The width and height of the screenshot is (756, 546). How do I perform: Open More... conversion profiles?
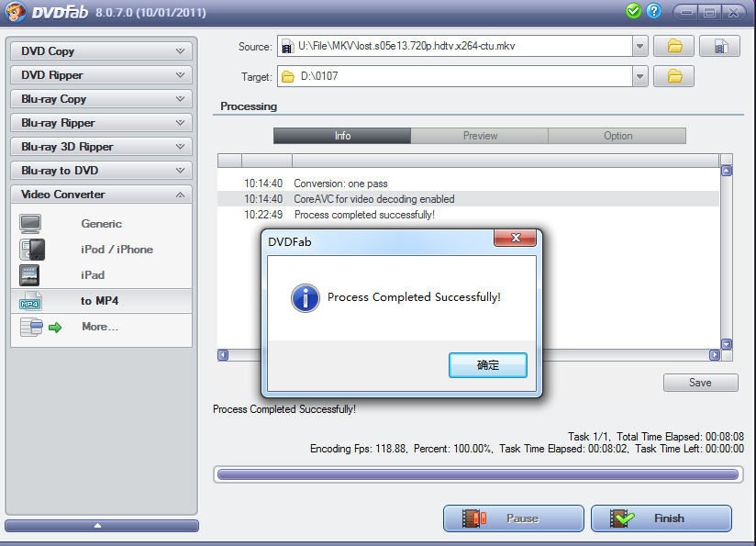click(x=101, y=327)
